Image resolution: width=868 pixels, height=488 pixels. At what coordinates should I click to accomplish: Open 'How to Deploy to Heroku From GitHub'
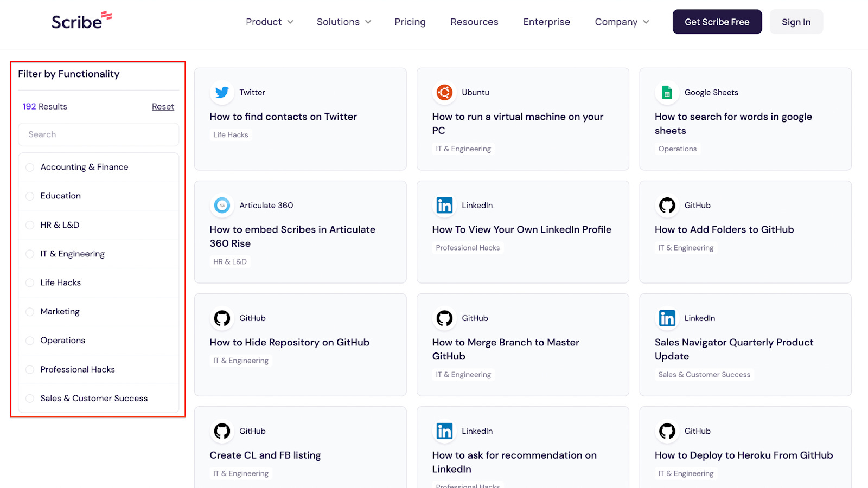click(x=744, y=455)
